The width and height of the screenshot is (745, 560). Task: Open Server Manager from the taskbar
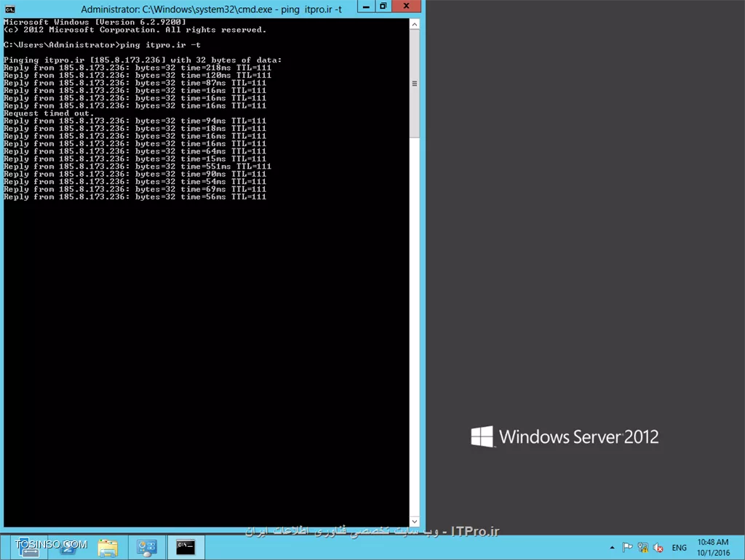(x=28, y=547)
